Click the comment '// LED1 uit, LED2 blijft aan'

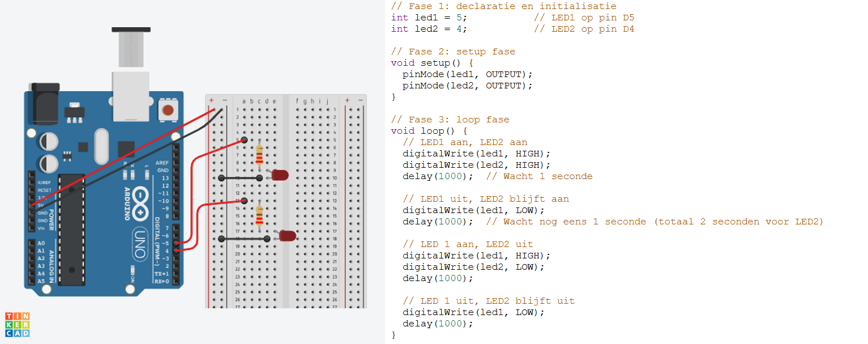click(486, 199)
